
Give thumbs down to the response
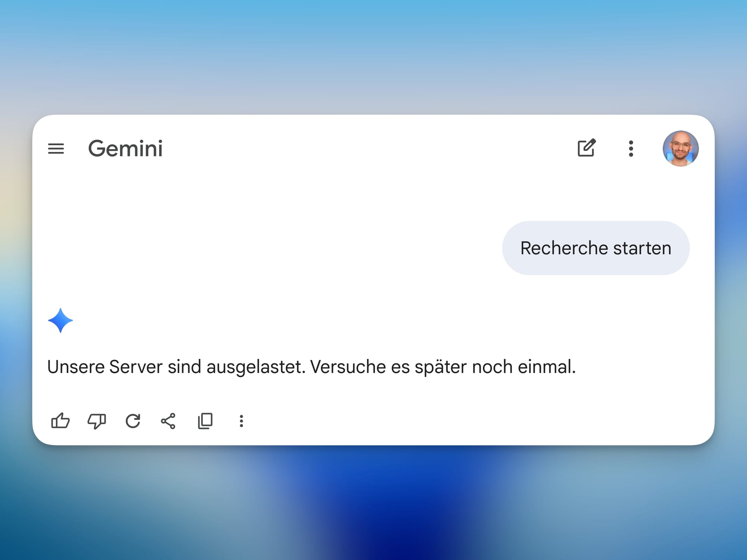(97, 421)
